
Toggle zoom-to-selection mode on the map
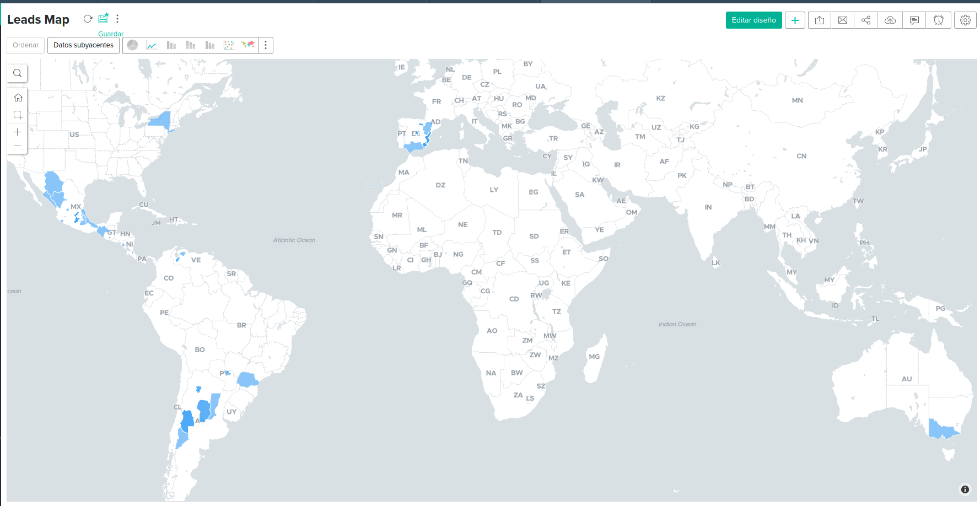(x=17, y=115)
